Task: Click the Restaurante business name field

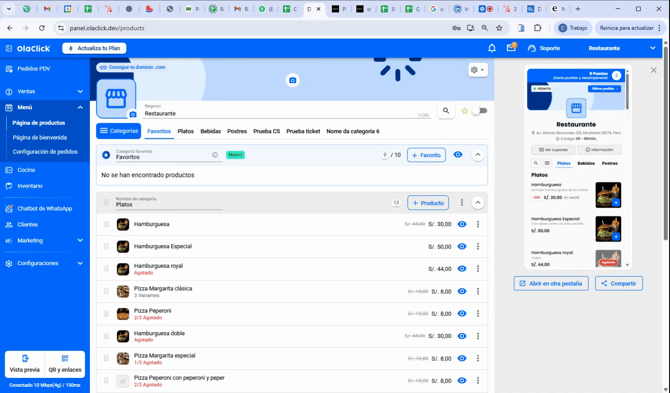Action: click(x=287, y=113)
